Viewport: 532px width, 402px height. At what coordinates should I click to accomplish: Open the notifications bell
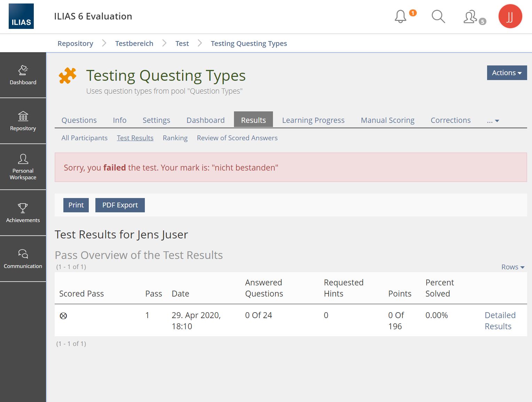pyautogui.click(x=400, y=16)
